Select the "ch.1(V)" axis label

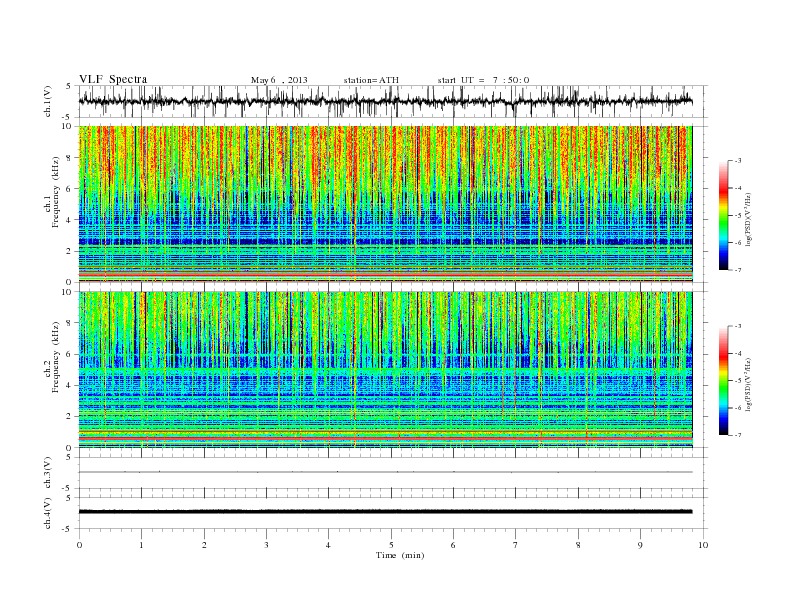coord(48,102)
